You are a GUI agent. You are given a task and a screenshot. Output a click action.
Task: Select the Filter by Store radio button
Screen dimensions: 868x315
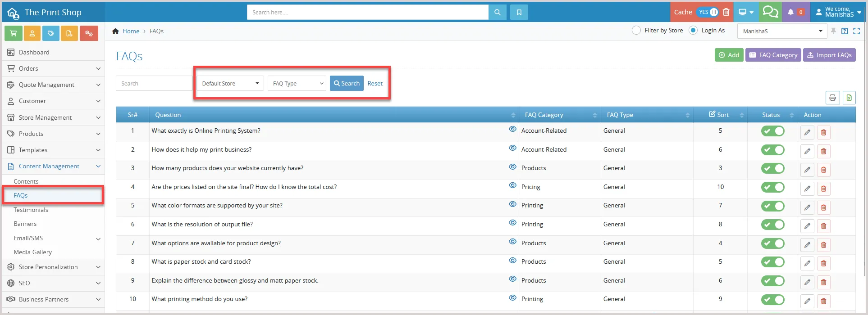click(636, 30)
